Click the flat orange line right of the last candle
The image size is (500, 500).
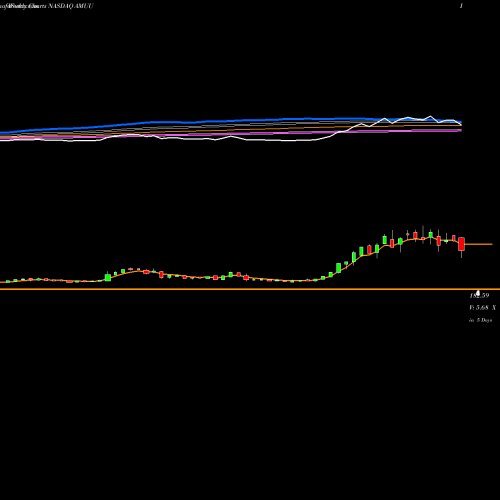point(478,244)
